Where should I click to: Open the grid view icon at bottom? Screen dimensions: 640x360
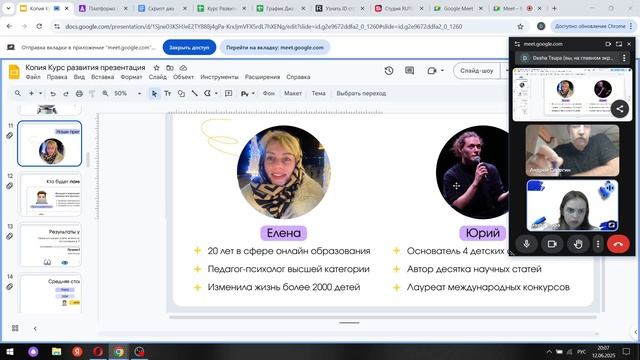coord(15,328)
